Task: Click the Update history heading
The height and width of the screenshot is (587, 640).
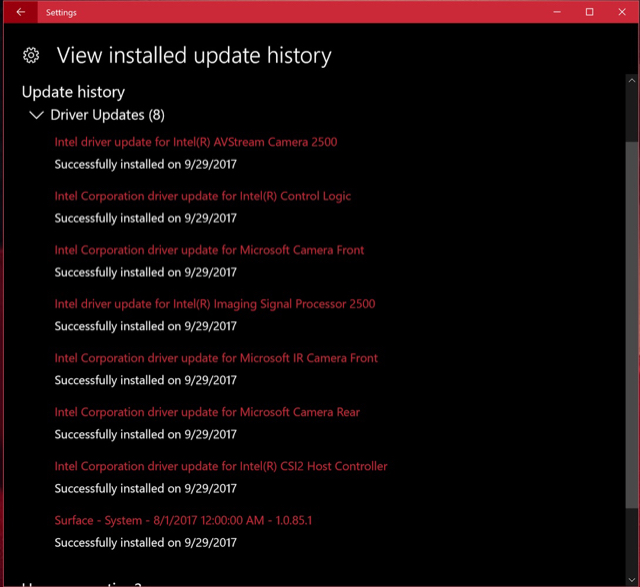Action: click(x=73, y=92)
